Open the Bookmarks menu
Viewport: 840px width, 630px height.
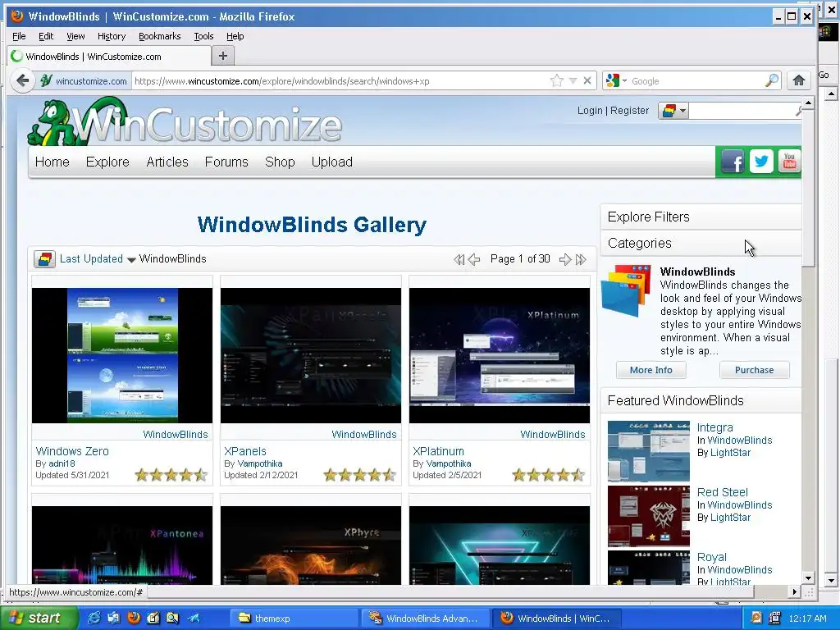pyautogui.click(x=160, y=36)
